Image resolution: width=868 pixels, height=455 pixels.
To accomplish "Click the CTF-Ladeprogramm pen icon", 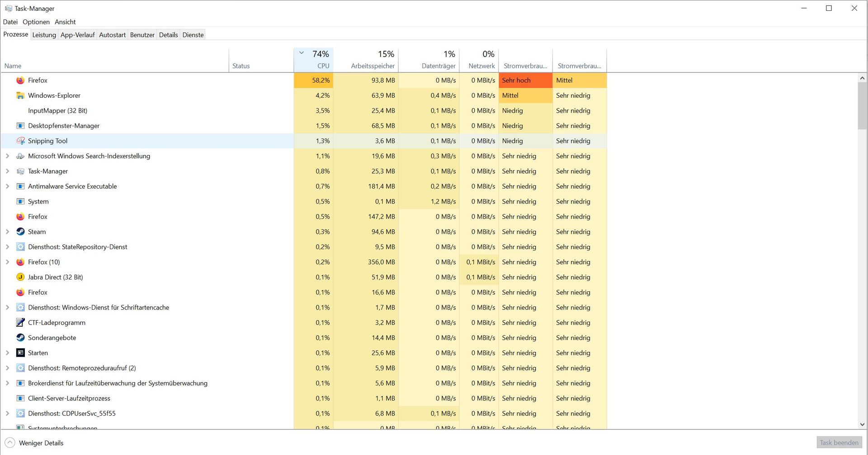I will coord(20,322).
